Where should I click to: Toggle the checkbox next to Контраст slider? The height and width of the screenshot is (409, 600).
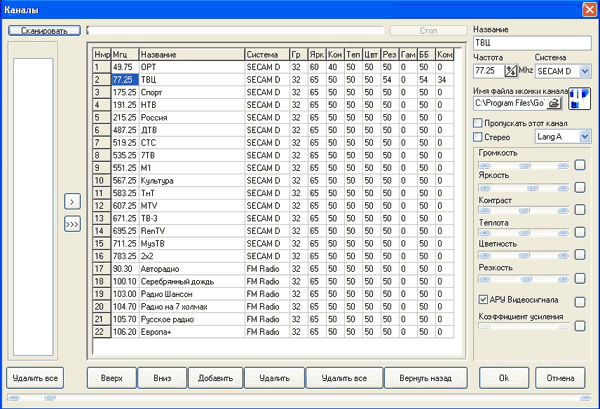[x=580, y=210]
